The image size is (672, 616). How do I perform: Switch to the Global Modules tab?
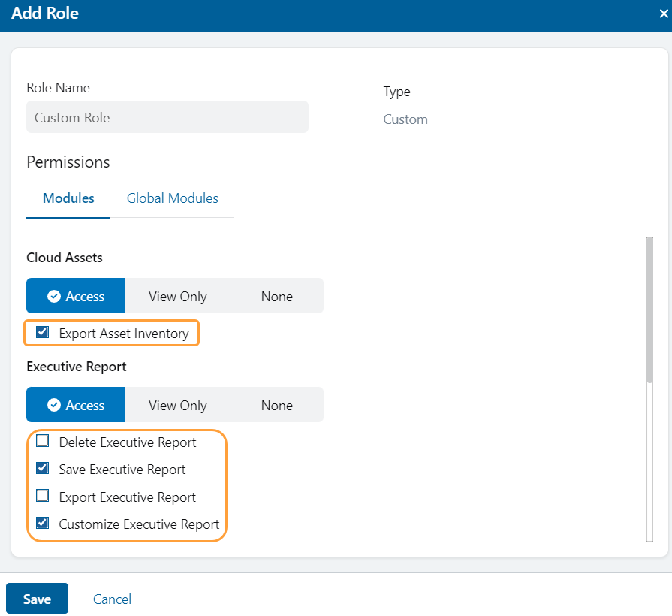(172, 198)
